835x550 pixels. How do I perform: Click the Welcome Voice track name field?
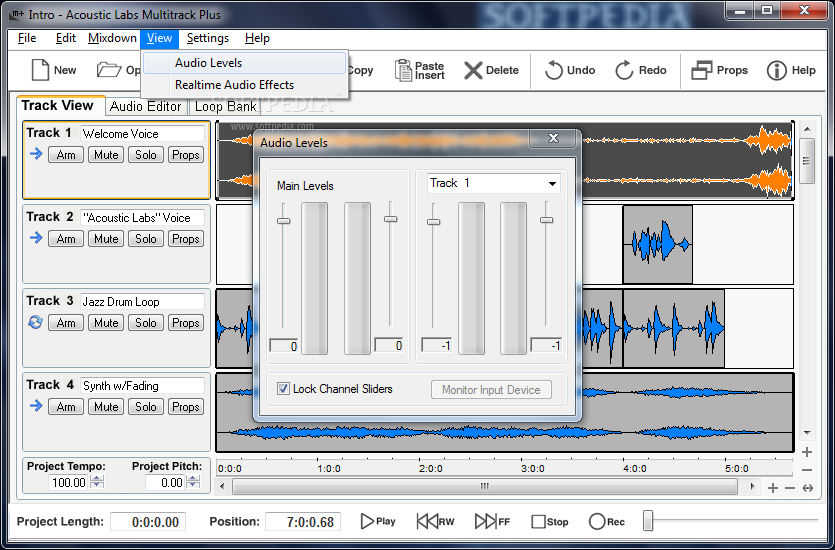[x=142, y=134]
